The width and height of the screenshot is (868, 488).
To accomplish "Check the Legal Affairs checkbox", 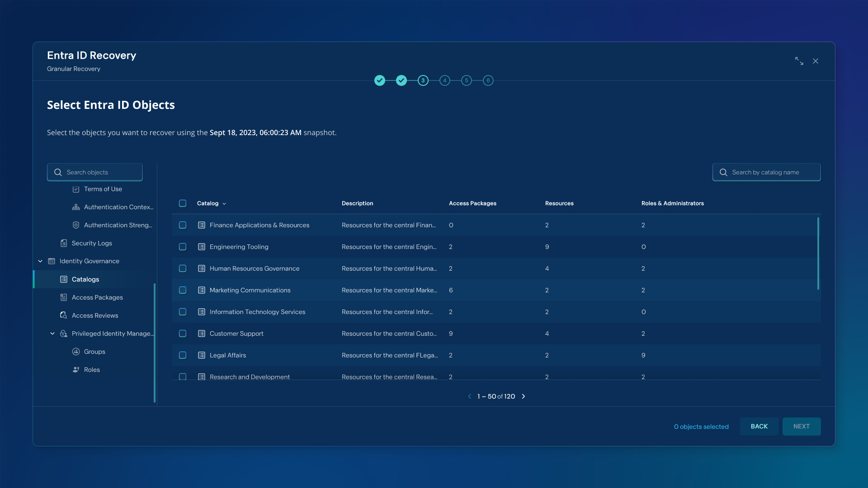I will coord(183,356).
